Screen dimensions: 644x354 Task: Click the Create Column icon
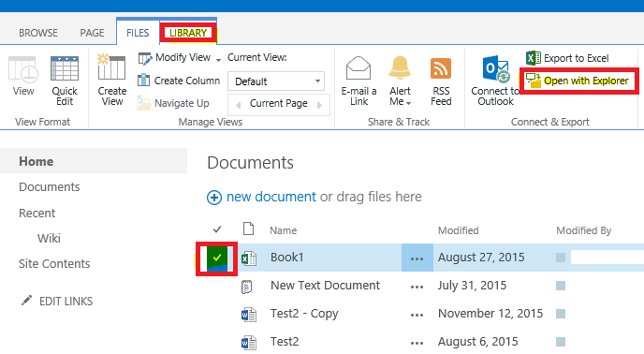[143, 81]
